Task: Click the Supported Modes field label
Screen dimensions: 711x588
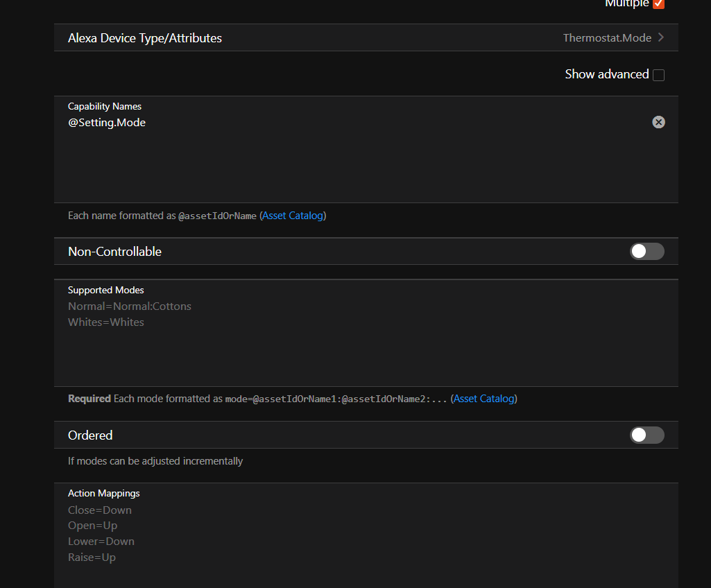Action: click(x=106, y=290)
